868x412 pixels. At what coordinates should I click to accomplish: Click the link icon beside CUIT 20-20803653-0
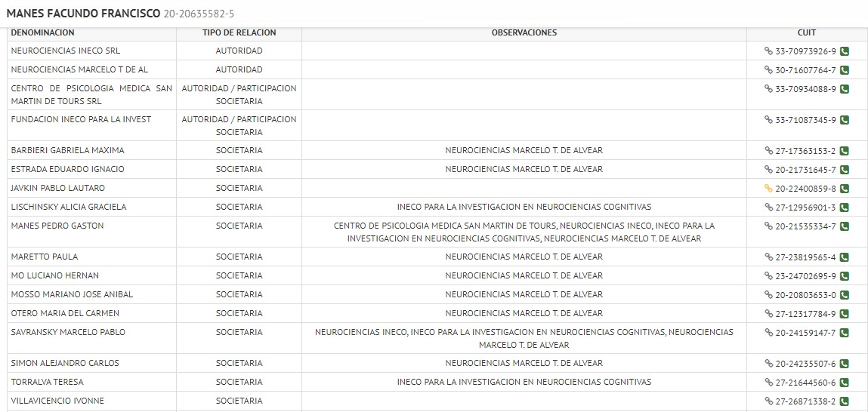click(768, 294)
